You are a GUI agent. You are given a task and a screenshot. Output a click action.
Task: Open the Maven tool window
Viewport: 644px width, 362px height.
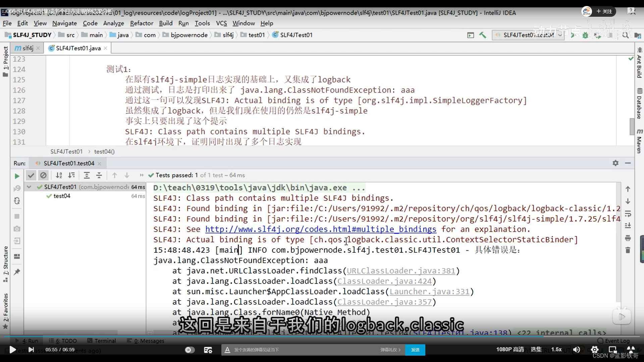click(x=640, y=141)
